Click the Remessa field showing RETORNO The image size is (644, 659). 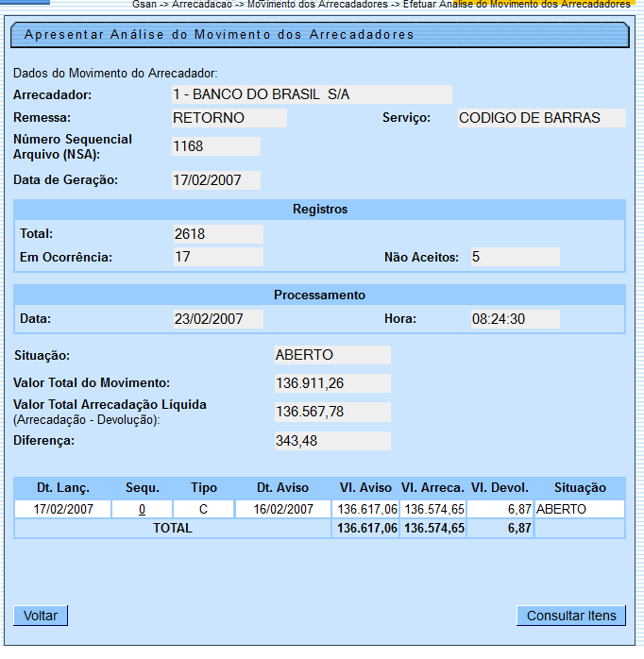(x=229, y=118)
